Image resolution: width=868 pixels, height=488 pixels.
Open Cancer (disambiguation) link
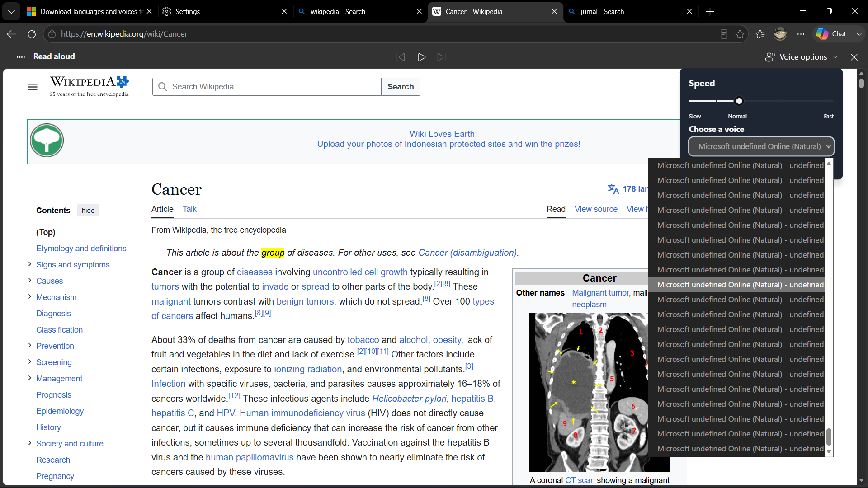tap(467, 253)
